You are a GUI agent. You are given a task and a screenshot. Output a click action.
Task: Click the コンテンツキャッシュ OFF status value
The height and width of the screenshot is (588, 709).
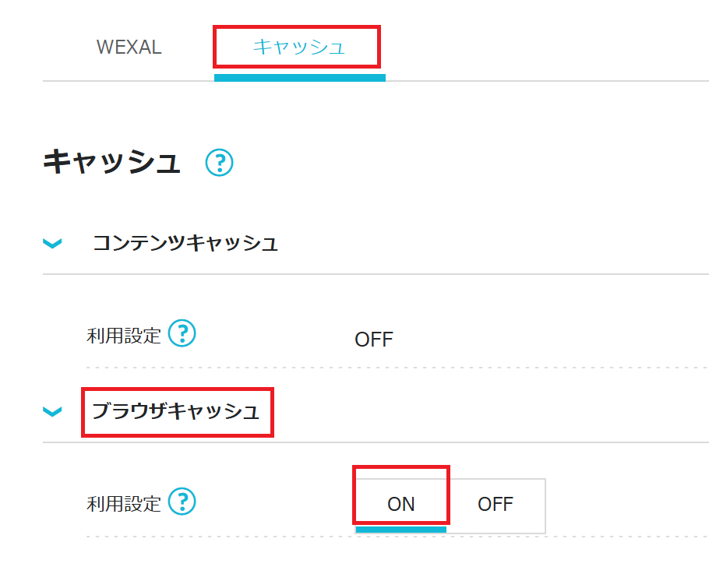(x=374, y=340)
